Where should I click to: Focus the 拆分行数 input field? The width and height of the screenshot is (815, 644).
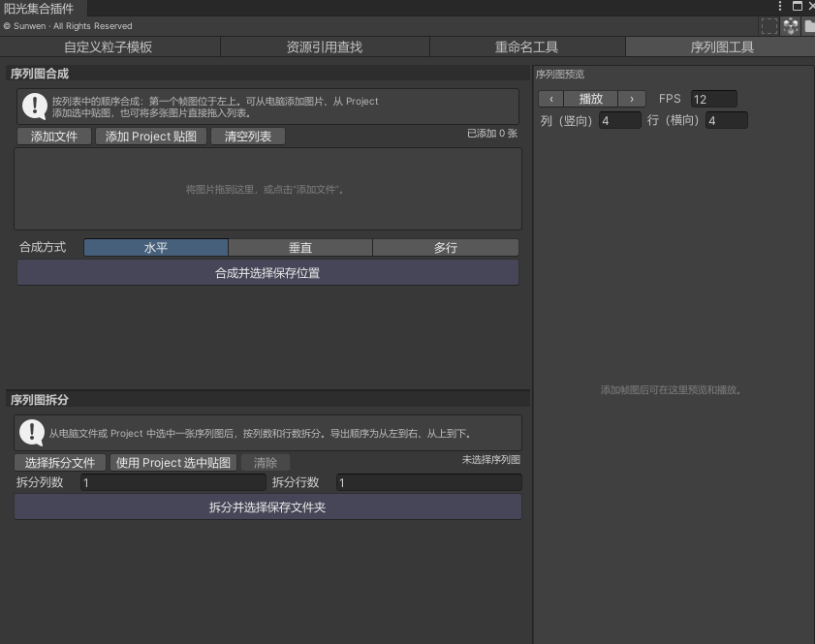point(428,482)
